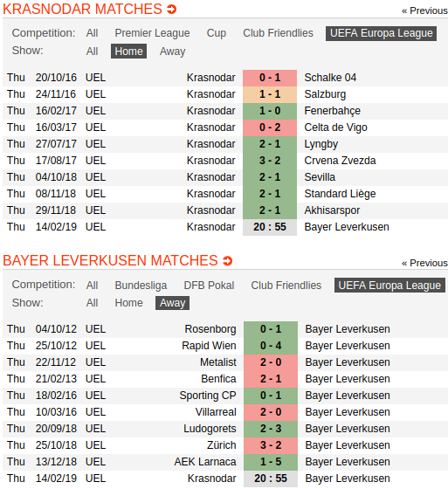Open the Rapid Wien team link
The image size is (448, 489).
tap(209, 346)
